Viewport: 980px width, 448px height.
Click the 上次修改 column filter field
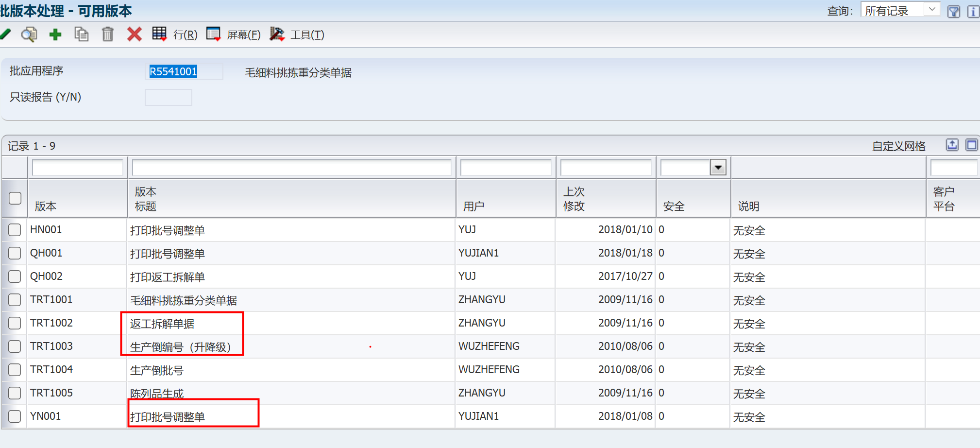[606, 168]
